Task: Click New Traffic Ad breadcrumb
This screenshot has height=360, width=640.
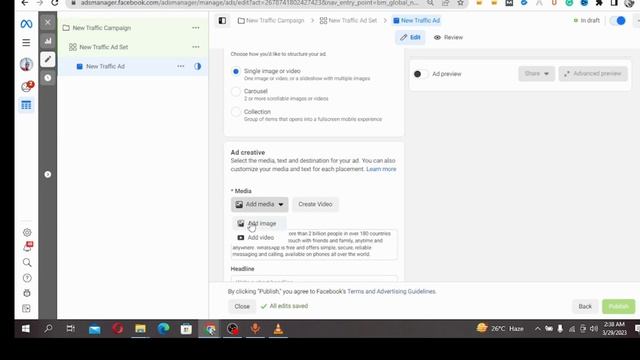Action: [x=416, y=20]
